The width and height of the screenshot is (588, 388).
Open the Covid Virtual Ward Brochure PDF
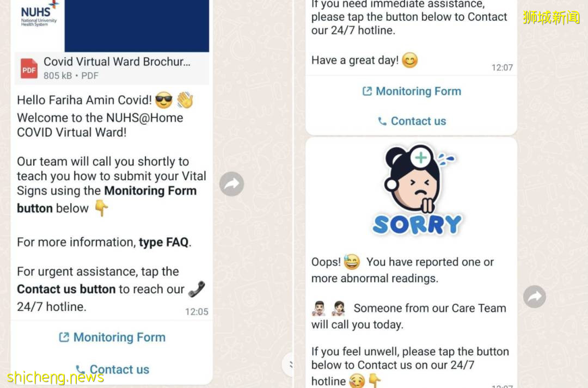coord(112,68)
